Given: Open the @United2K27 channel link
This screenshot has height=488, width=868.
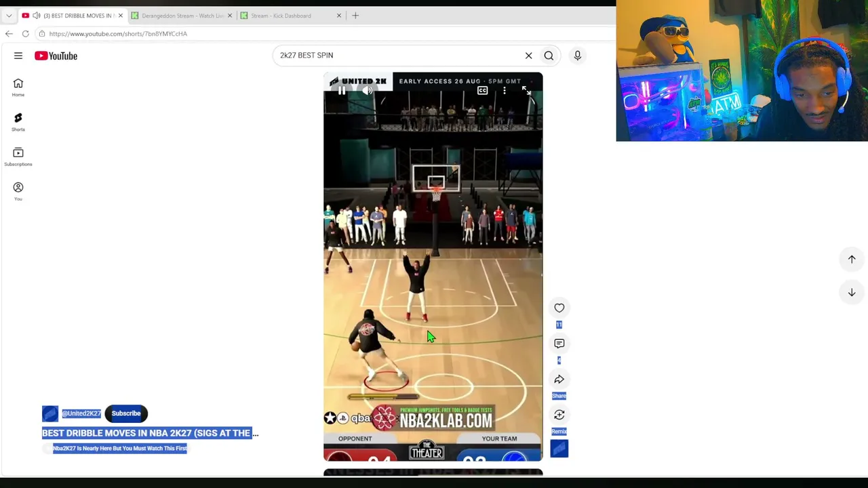Looking at the screenshot, I should point(81,413).
